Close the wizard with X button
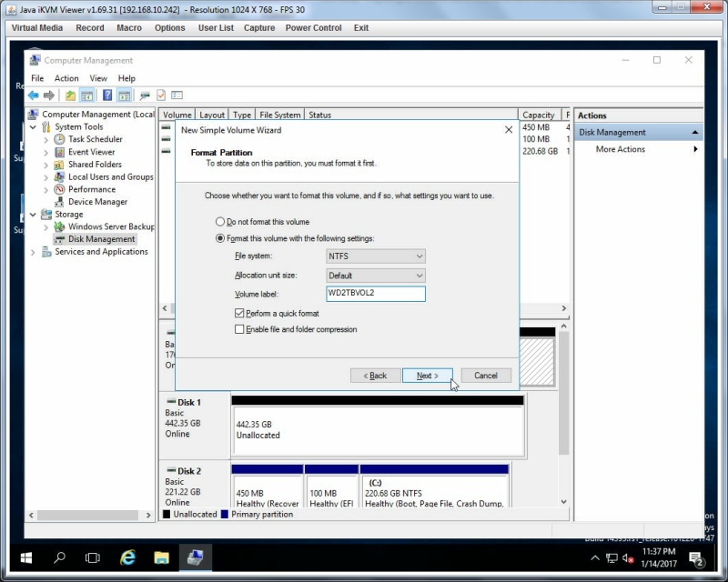The width and height of the screenshot is (728, 582). [x=509, y=130]
